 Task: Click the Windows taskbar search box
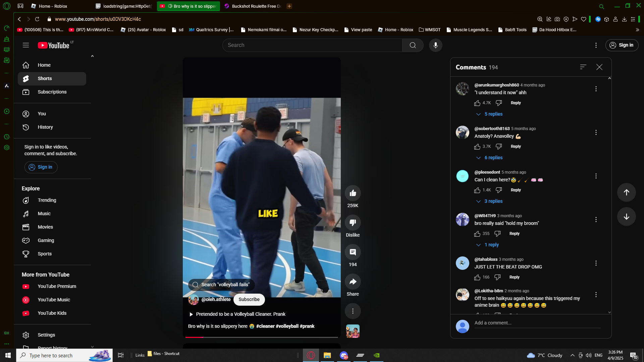64,355
